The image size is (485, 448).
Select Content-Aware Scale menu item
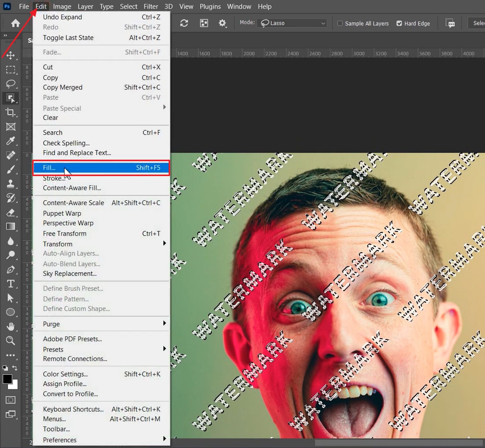(102, 203)
